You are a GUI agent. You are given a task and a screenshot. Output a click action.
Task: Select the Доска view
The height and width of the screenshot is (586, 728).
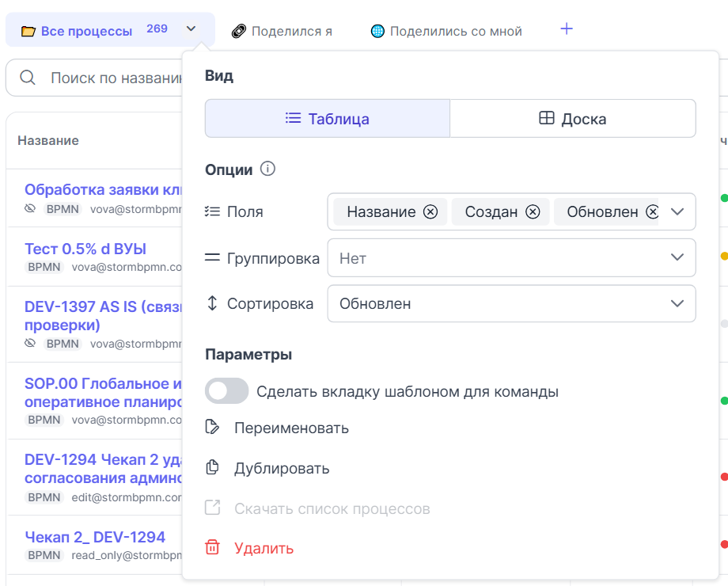click(x=572, y=119)
